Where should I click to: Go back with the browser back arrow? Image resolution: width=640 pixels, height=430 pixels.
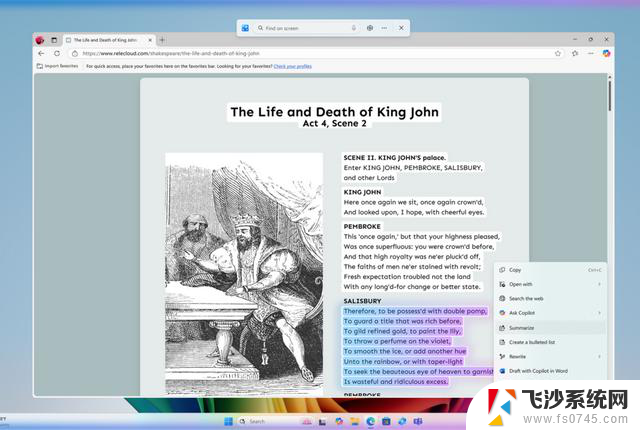click(x=41, y=53)
